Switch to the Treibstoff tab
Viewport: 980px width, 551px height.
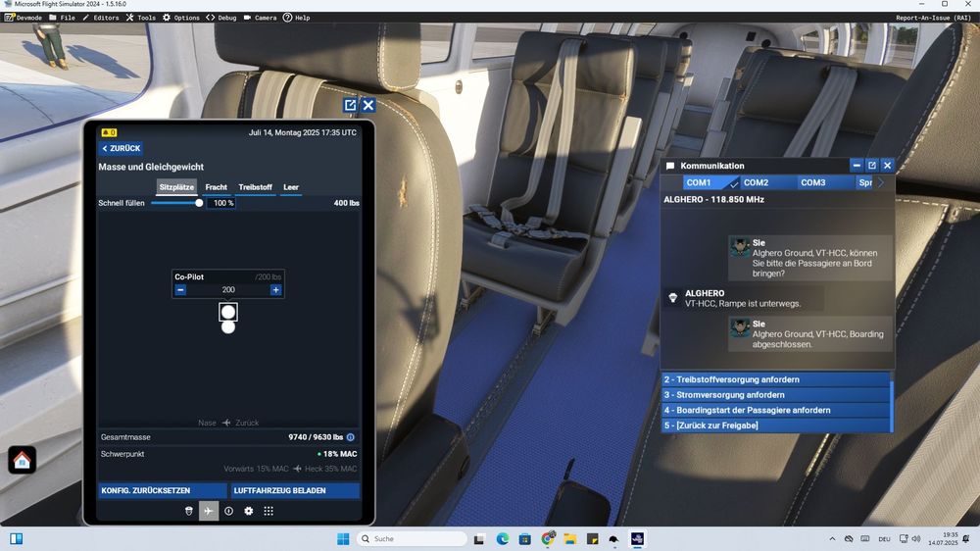click(x=256, y=187)
